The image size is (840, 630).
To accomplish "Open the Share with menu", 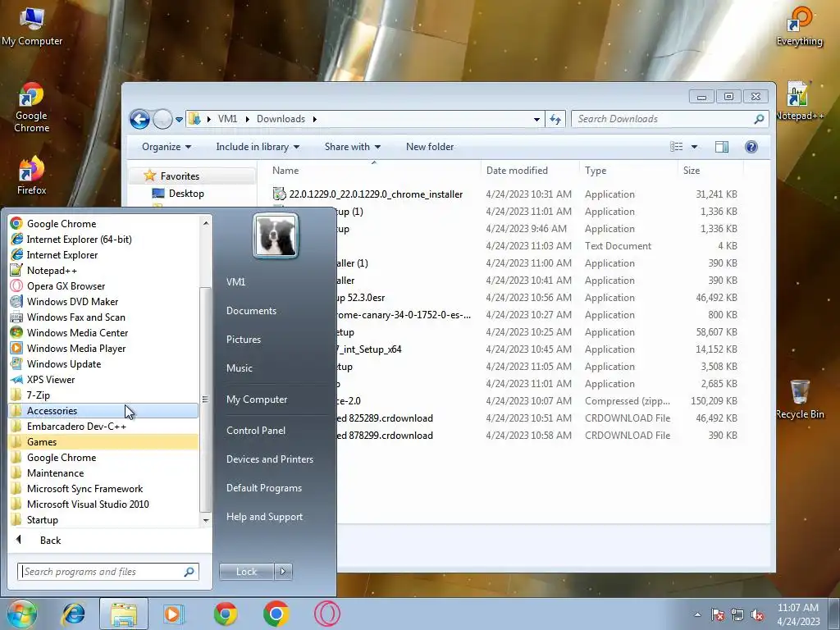I will (353, 147).
